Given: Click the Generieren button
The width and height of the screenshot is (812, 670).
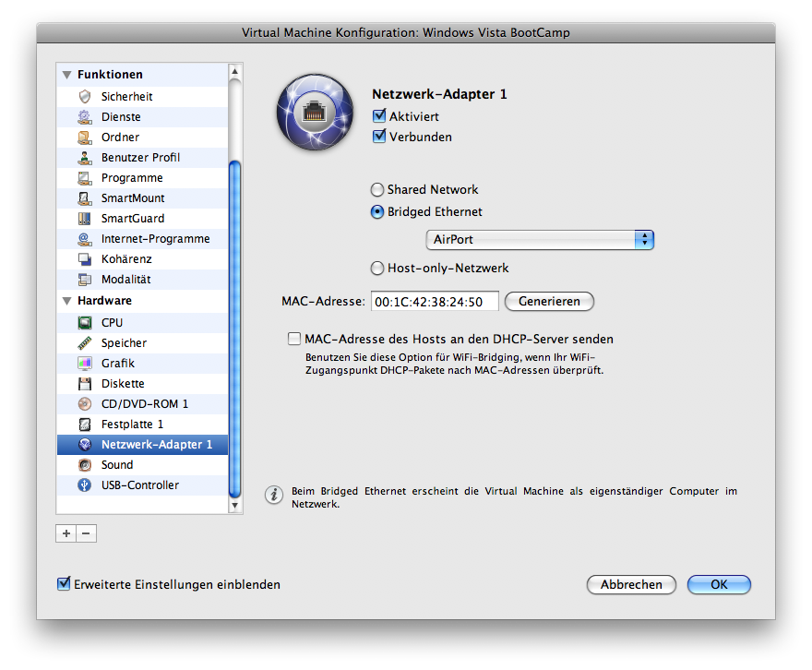Looking at the screenshot, I should 549,302.
